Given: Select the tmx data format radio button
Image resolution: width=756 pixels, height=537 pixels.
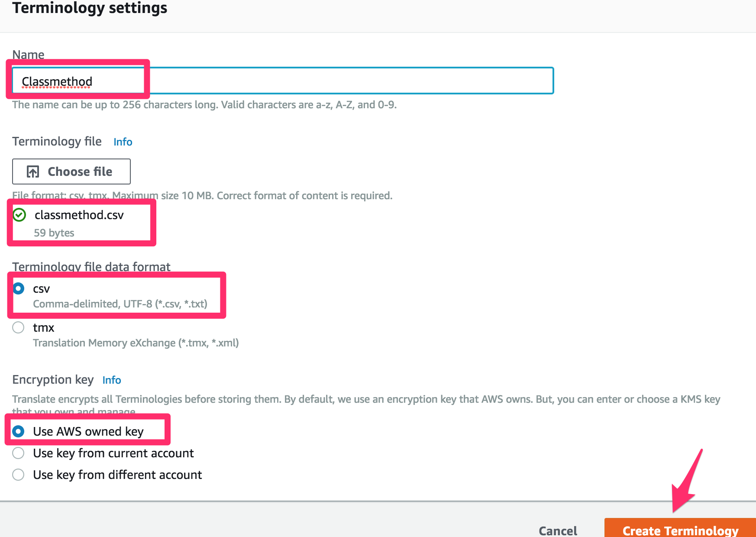Looking at the screenshot, I should pos(18,328).
